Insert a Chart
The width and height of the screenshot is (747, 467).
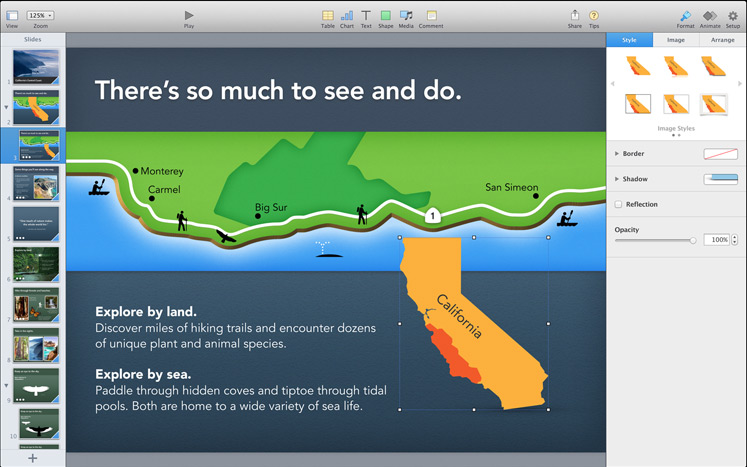point(347,16)
